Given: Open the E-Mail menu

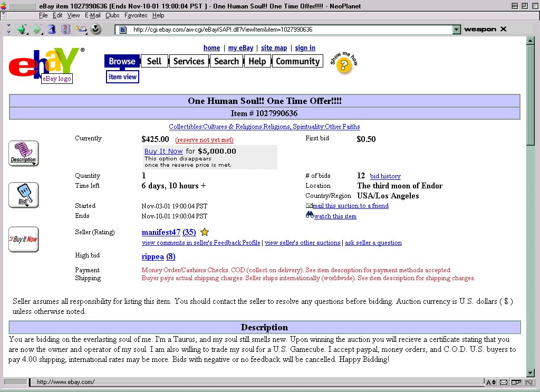Looking at the screenshot, I should pos(93,15).
